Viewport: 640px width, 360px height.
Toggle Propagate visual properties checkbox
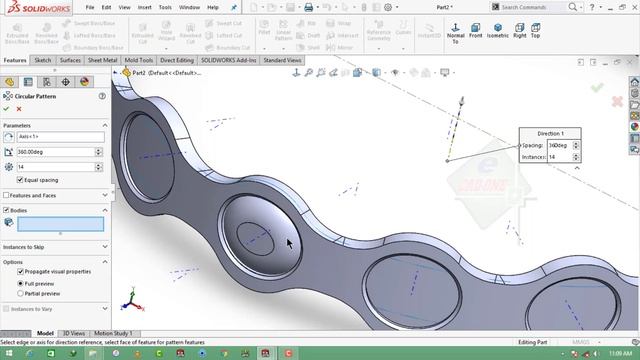20,271
